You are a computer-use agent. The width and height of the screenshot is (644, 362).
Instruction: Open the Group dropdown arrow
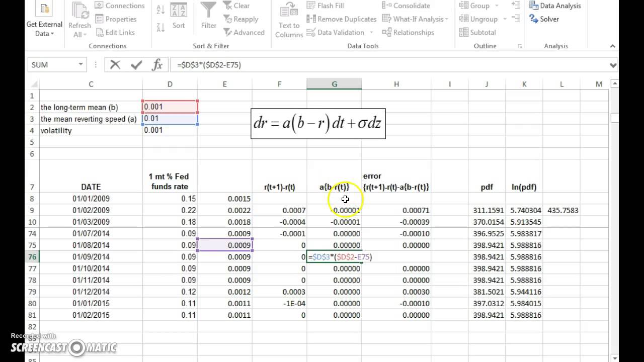click(x=497, y=6)
